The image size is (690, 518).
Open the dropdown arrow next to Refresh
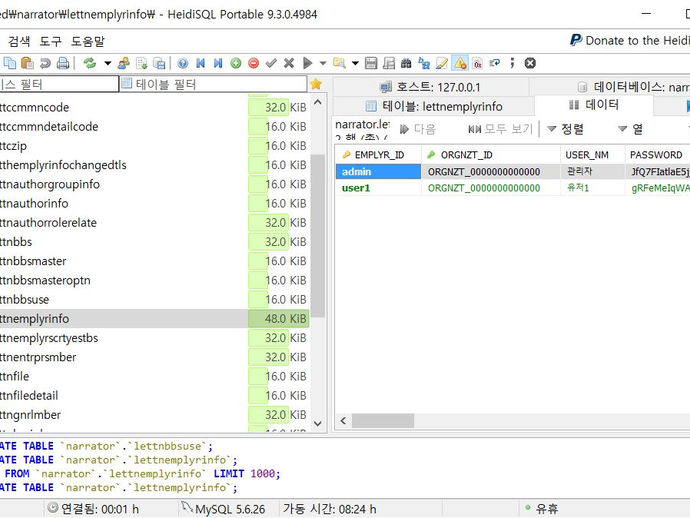107,63
